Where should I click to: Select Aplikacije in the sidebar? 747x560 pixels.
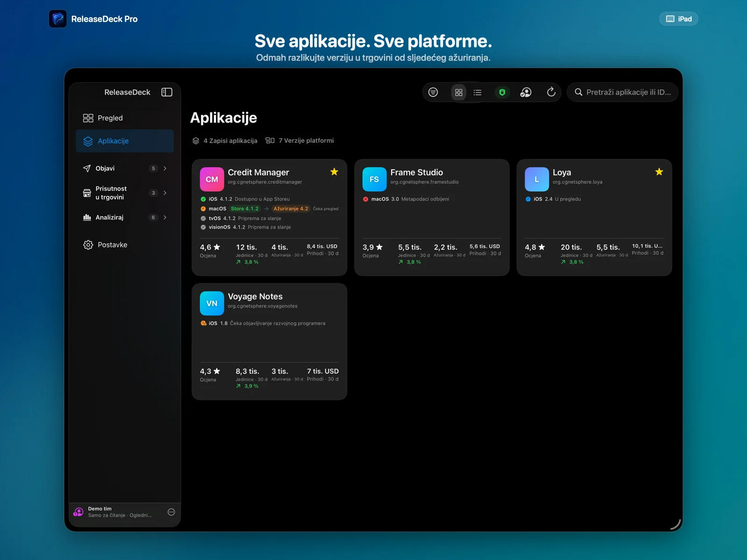point(125,141)
